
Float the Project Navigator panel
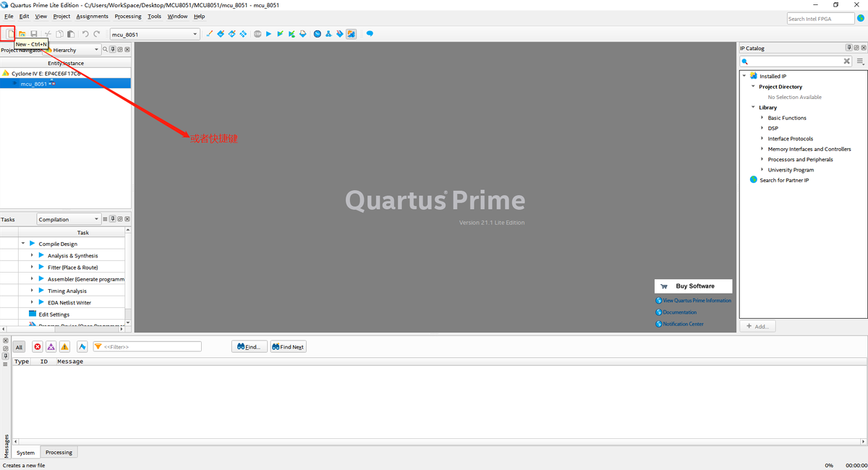[120, 49]
